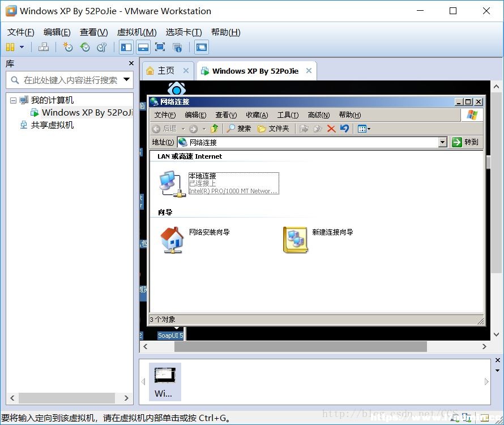The image size is (504, 425).
Task: Click the 后退 back button
Action: (x=164, y=129)
